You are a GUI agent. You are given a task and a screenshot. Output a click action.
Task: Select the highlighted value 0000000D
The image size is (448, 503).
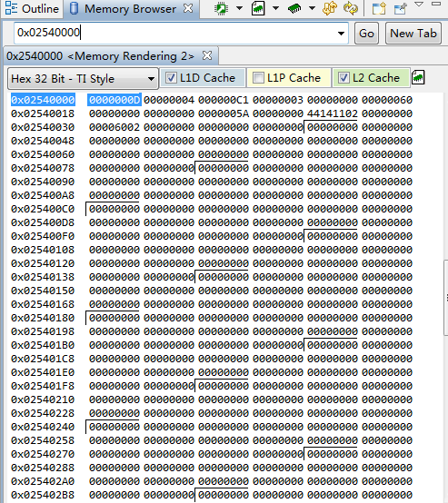[x=114, y=100]
